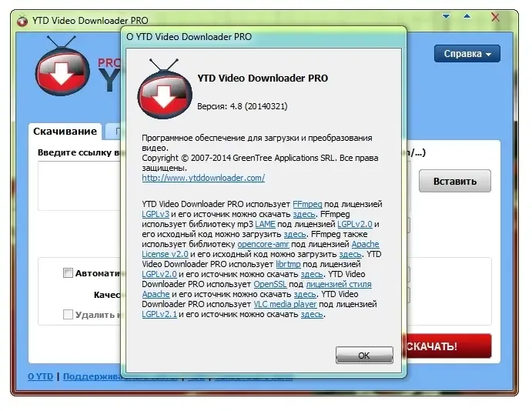
Task: Click the small YTD icon in main title bar
Action: click(22, 21)
